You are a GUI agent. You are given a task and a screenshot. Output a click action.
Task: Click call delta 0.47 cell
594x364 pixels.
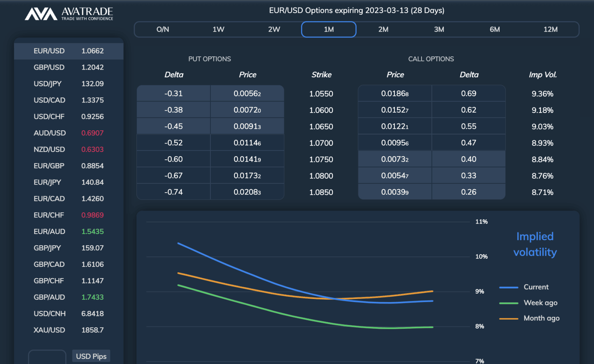(469, 143)
